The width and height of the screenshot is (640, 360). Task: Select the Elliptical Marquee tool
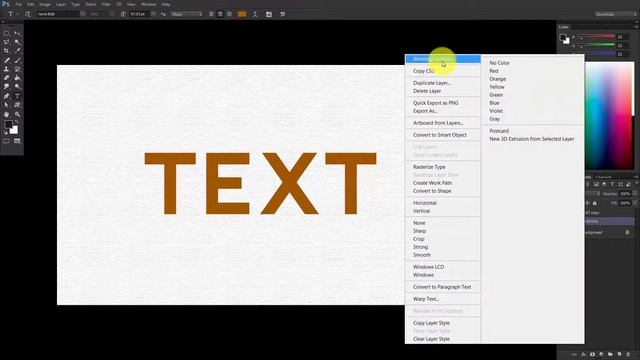[7, 33]
